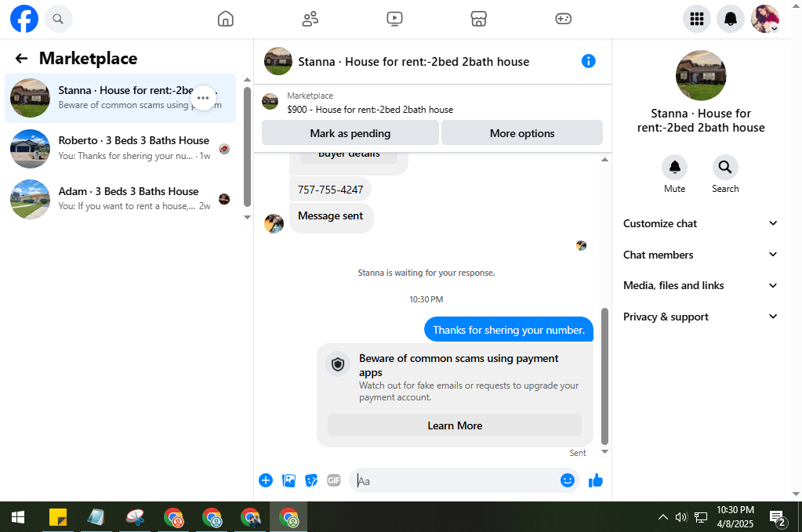The width and height of the screenshot is (802, 532).
Task: Select Roberto 3 Beds 3 Baths conversation
Action: [x=121, y=148]
